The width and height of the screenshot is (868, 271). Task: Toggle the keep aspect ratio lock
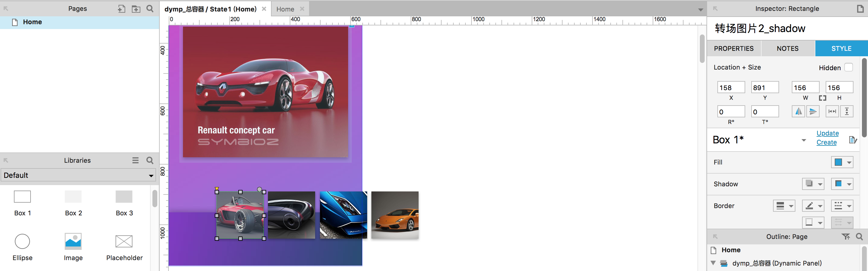click(823, 98)
